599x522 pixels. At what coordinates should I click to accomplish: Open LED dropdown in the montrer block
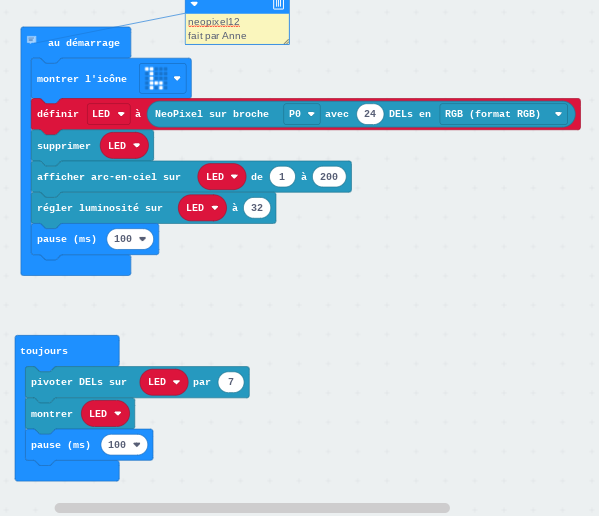click(105, 413)
